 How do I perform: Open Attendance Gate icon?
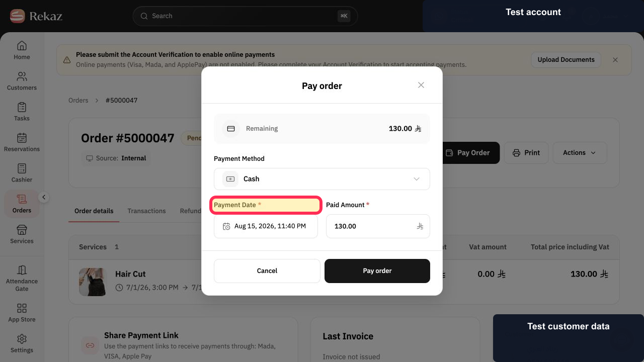coord(22,270)
